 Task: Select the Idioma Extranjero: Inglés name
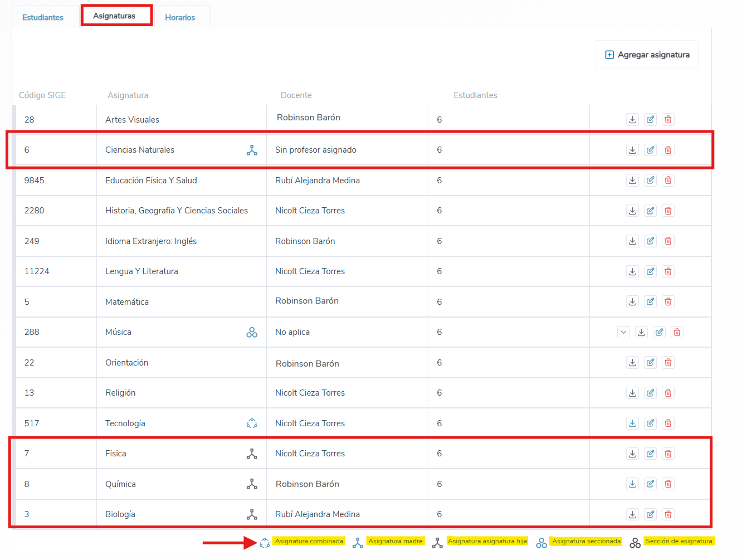(x=151, y=241)
